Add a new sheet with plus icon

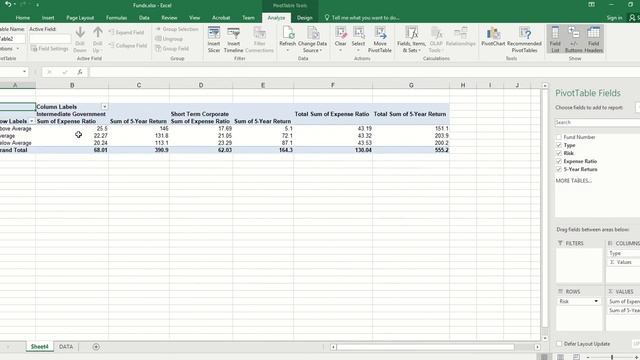coord(96,347)
